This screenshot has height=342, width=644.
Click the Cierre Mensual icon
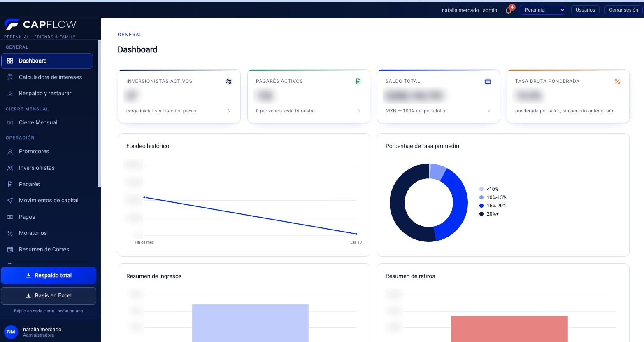10,123
